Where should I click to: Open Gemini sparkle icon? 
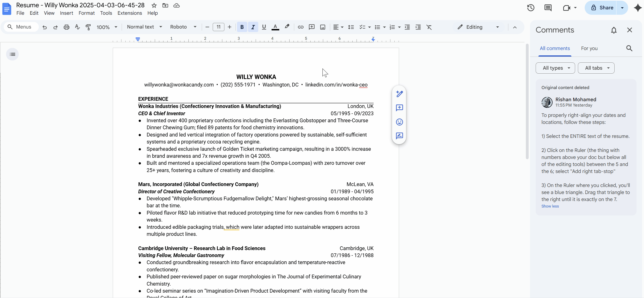coord(637,8)
